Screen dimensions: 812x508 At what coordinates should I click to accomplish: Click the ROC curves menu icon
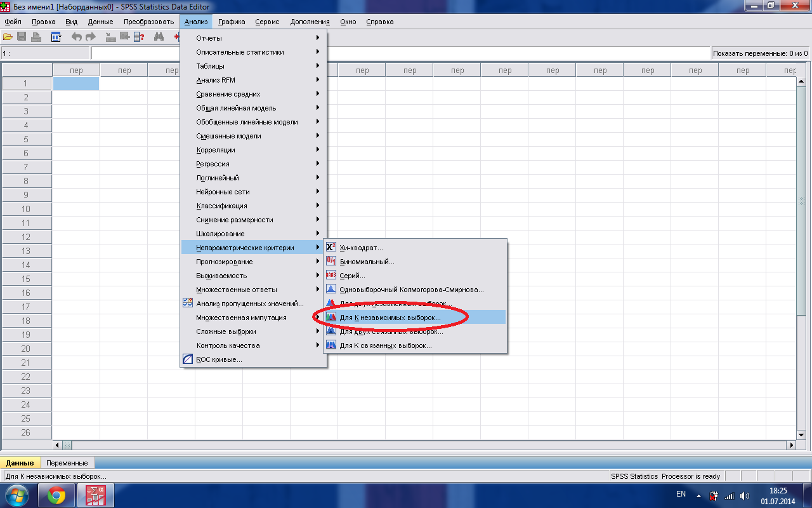(188, 359)
